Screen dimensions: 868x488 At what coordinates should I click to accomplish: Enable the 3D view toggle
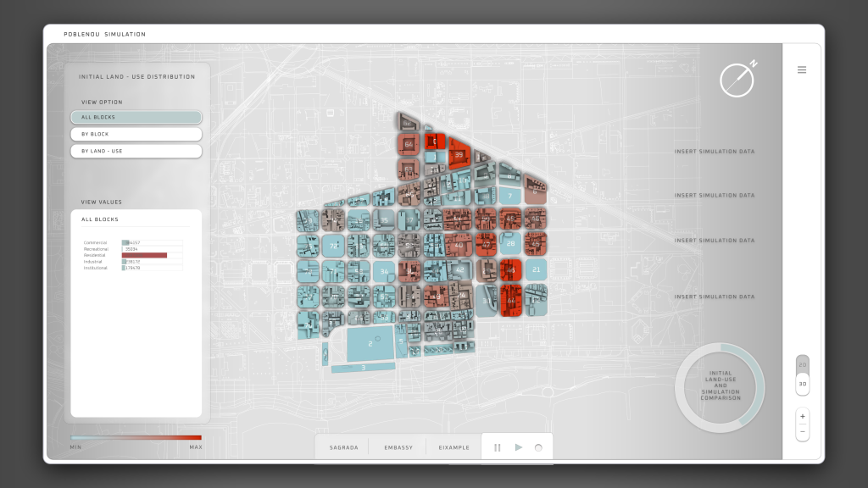(x=802, y=383)
